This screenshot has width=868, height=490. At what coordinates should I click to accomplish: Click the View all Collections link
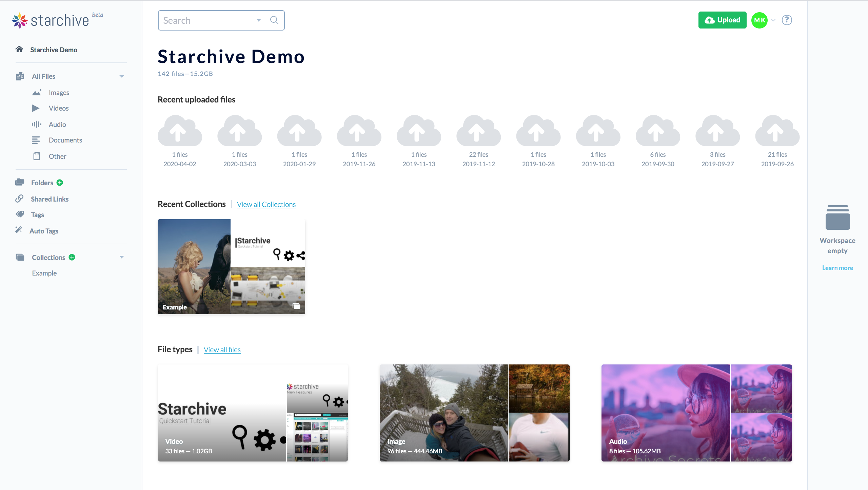point(266,204)
